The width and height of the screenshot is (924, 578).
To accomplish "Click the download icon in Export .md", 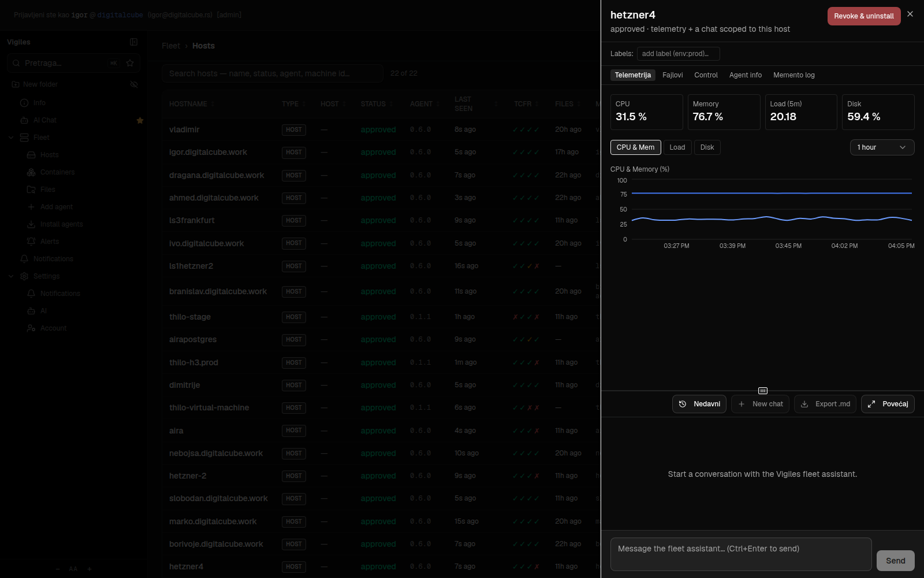I will (x=804, y=404).
